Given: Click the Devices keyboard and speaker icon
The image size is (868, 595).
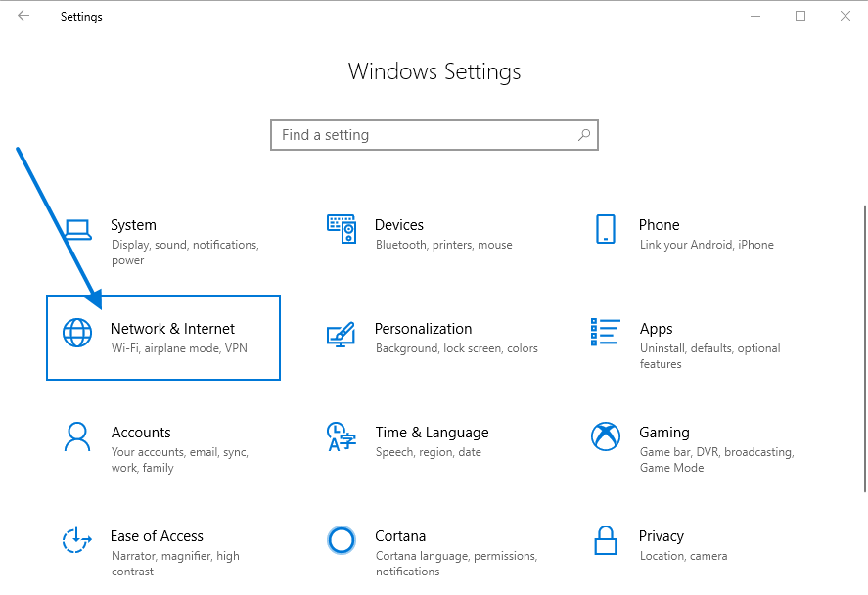Looking at the screenshot, I should tap(342, 229).
